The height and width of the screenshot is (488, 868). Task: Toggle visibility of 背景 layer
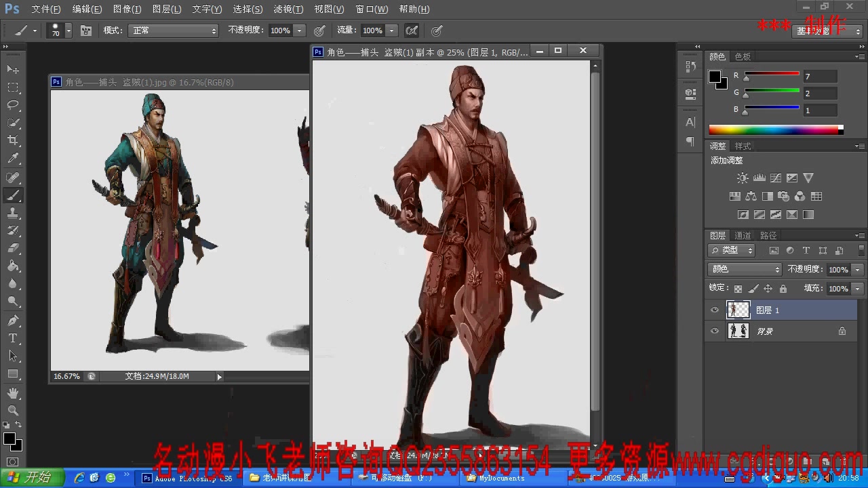[714, 331]
